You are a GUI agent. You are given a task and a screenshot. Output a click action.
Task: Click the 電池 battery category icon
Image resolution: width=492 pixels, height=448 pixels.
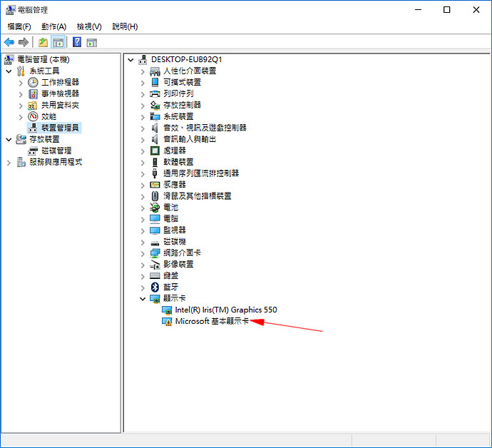tap(155, 208)
